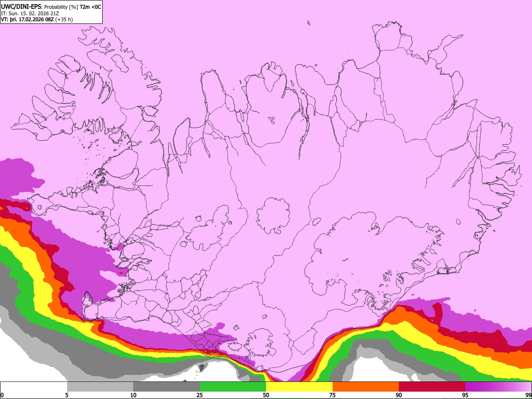Click the legend value '99'

(528, 395)
